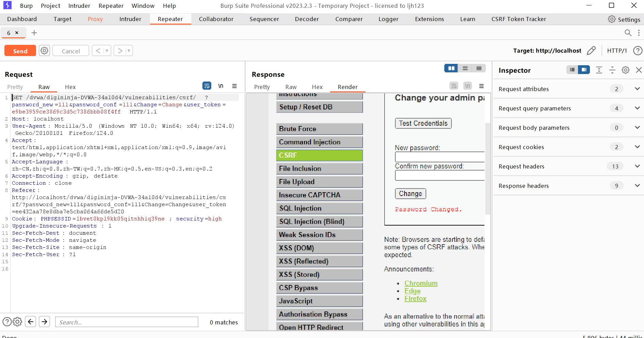The image size is (644, 338).
Task: Jump to next search match arrow
Action: pos(45,321)
